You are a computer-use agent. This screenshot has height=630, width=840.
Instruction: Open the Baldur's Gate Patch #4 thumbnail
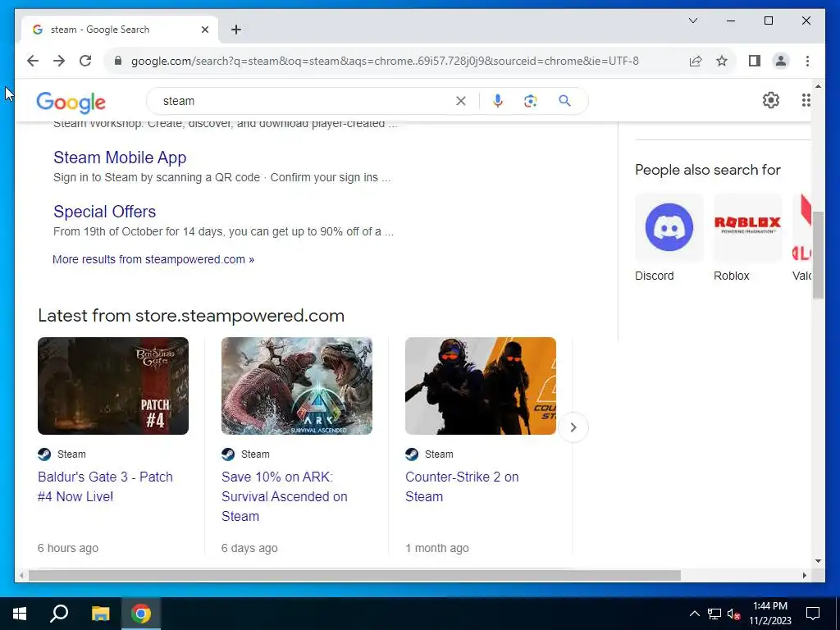[113, 386]
